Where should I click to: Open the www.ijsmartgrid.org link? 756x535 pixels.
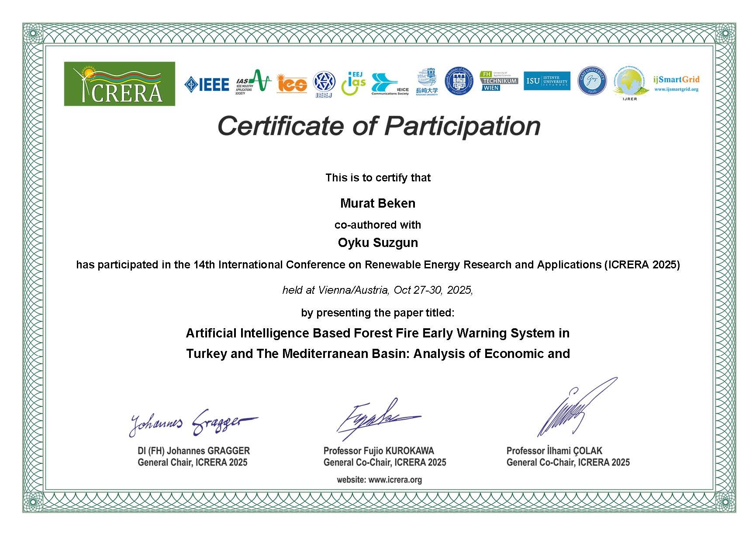676,89
